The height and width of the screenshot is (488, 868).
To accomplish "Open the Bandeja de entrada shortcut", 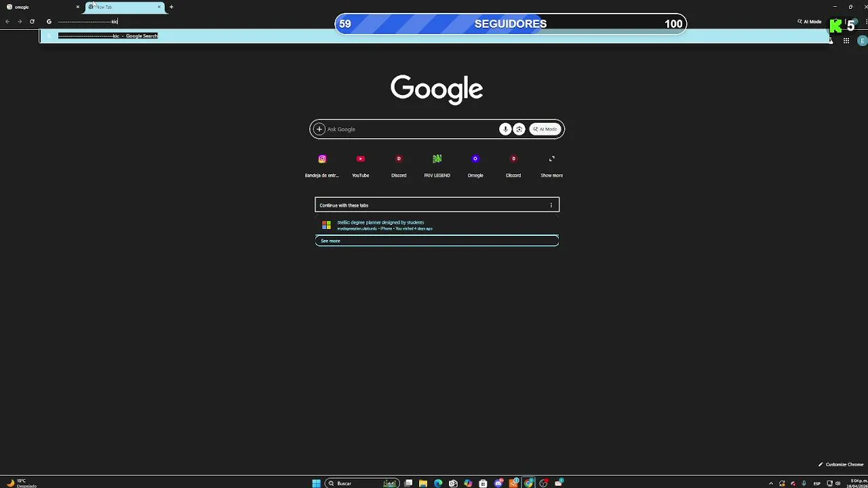I will [322, 166].
